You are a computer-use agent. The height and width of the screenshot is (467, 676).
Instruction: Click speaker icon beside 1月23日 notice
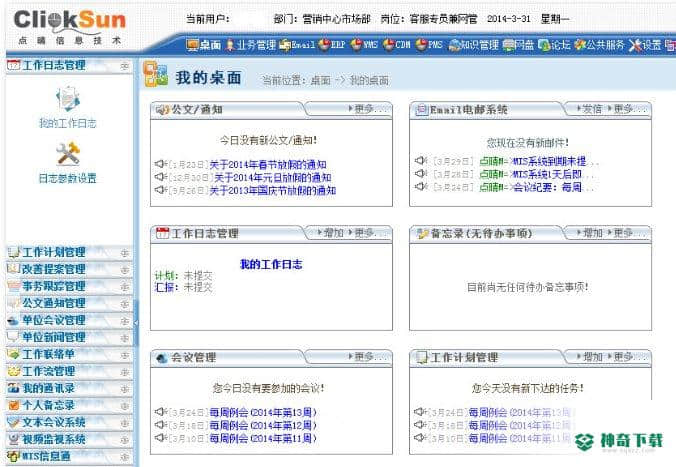(x=160, y=164)
